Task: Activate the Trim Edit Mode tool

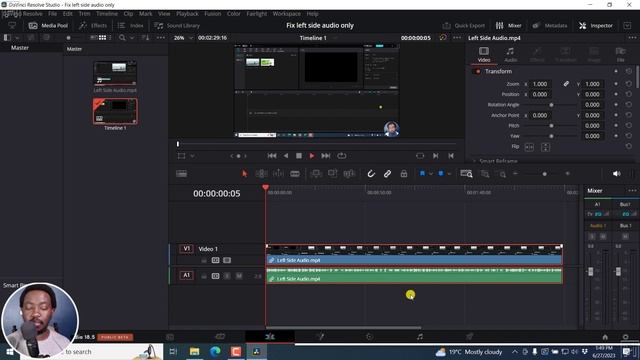Action: tap(261, 173)
